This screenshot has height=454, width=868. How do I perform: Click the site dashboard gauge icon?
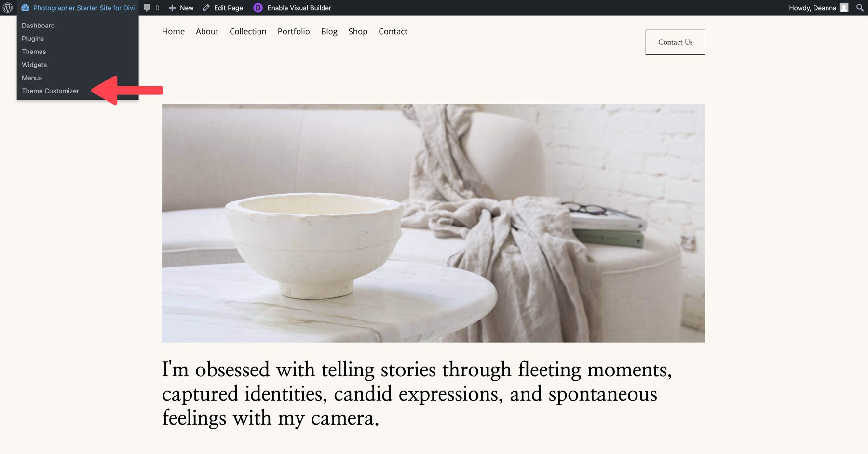point(25,8)
